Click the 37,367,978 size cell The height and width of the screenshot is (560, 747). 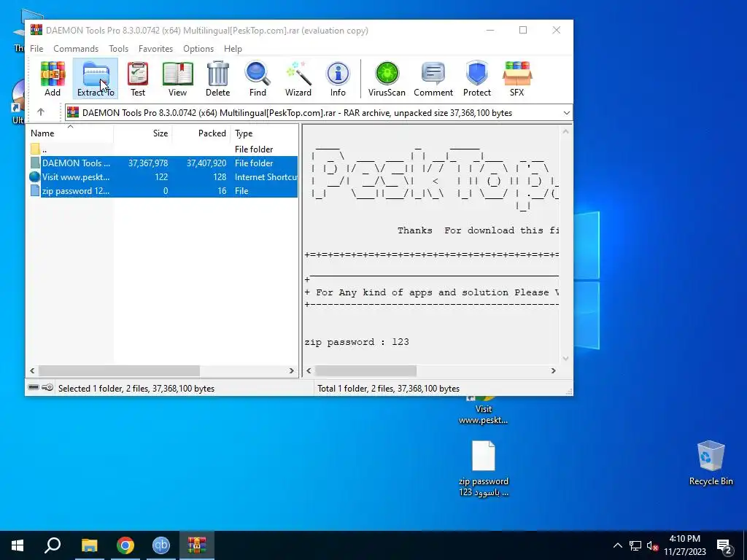147,163
